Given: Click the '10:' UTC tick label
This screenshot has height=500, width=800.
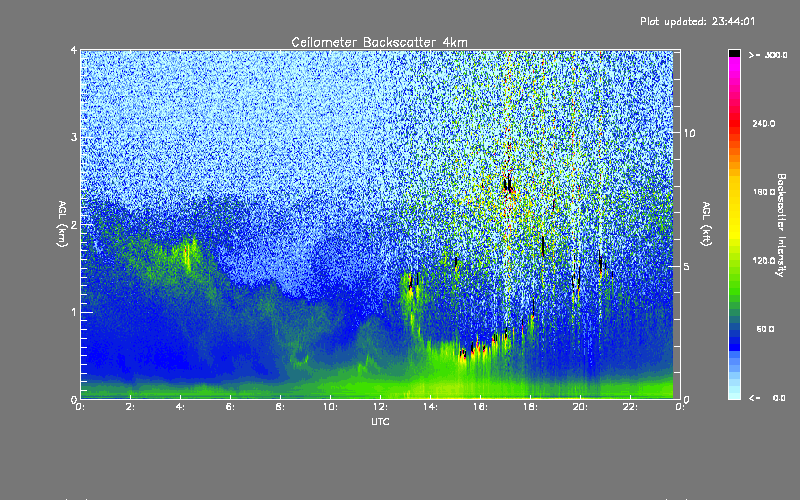Looking at the screenshot, I should (x=330, y=407).
